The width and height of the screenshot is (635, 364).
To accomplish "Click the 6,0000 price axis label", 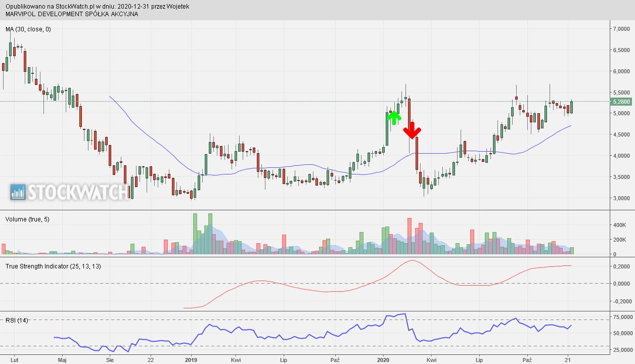I will tap(621, 72).
